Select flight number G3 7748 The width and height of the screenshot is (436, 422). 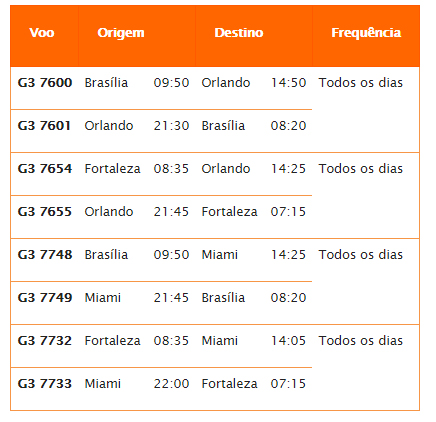point(45,255)
